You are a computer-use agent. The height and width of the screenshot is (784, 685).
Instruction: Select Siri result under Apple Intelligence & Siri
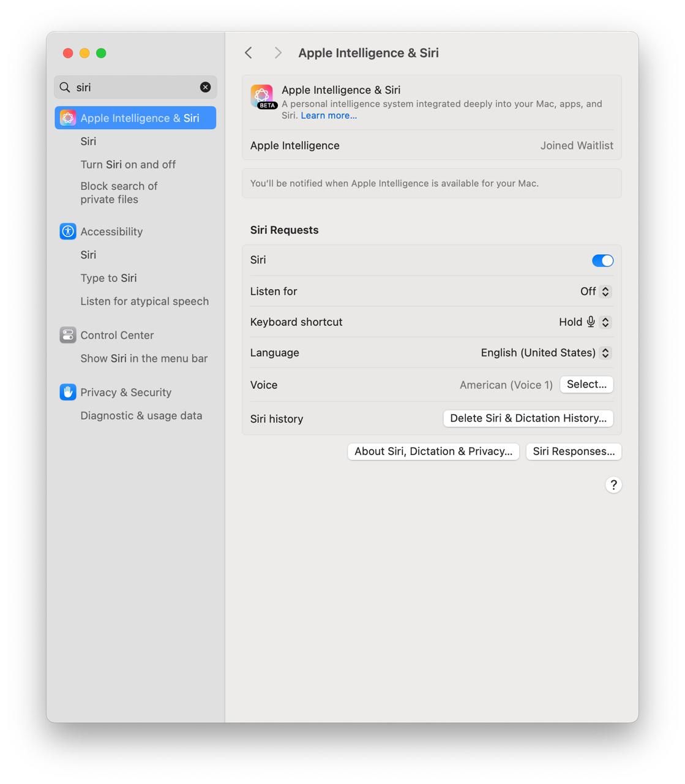pos(88,141)
